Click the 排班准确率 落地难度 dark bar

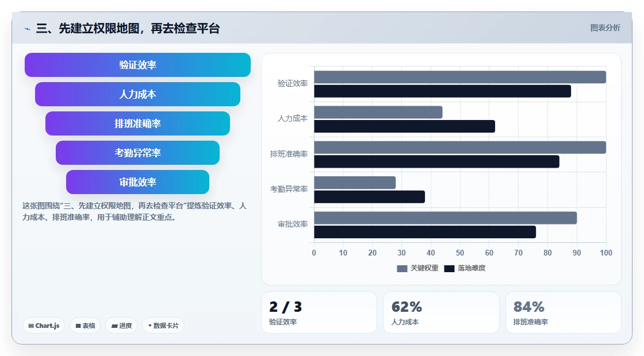coord(436,161)
